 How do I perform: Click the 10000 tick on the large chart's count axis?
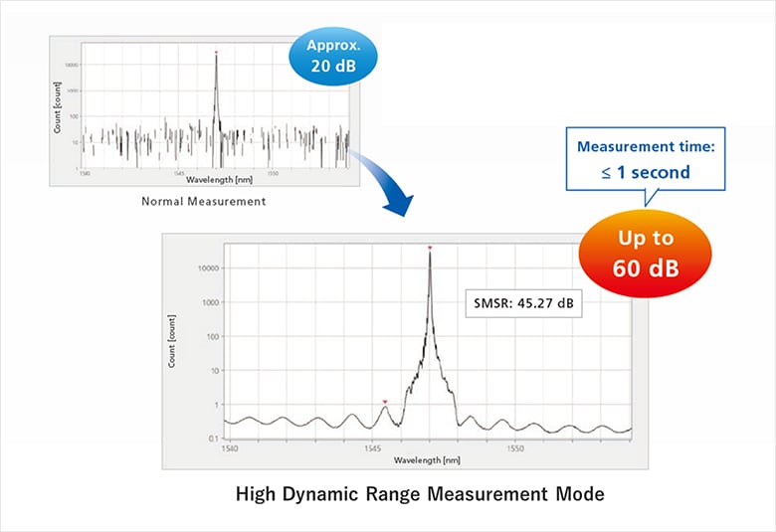coord(206,268)
